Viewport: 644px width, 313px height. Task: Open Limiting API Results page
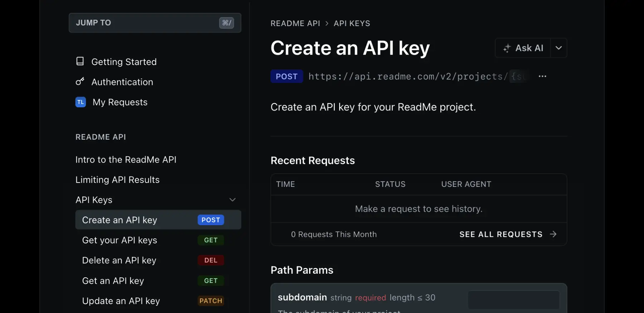pos(117,180)
